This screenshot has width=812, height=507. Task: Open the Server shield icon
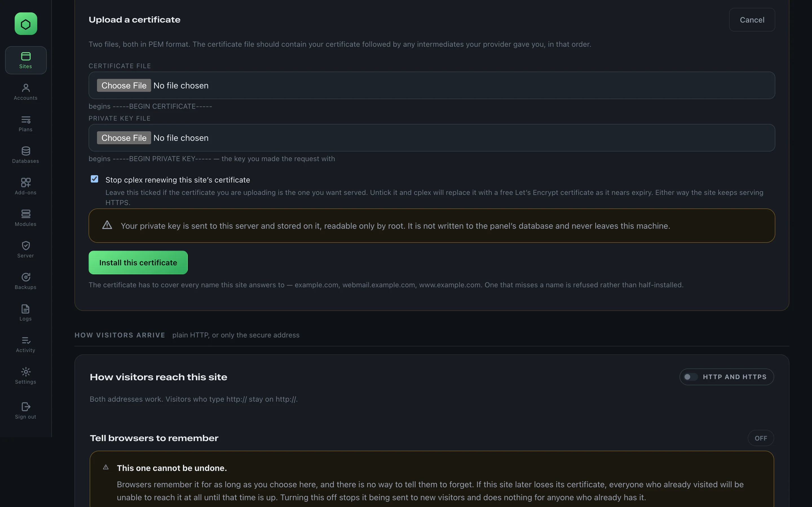[26, 250]
